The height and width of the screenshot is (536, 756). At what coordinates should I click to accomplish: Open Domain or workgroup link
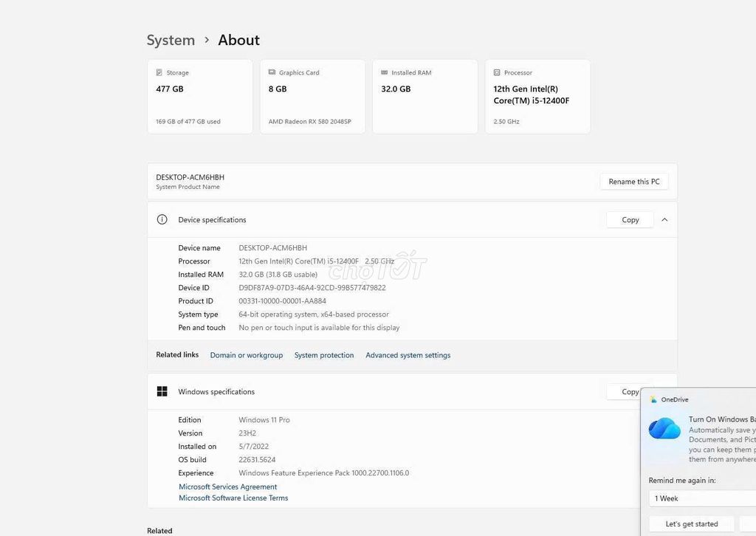(246, 355)
